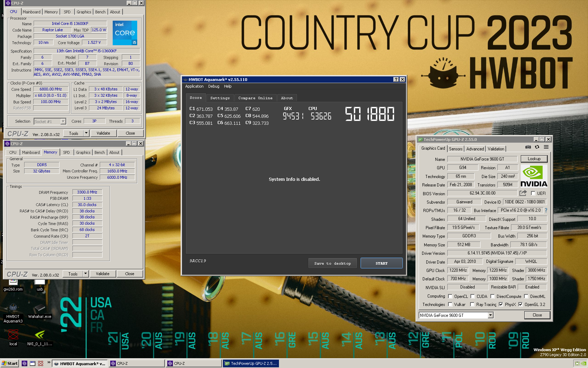Click Save to desktop in Aquamark

click(332, 263)
